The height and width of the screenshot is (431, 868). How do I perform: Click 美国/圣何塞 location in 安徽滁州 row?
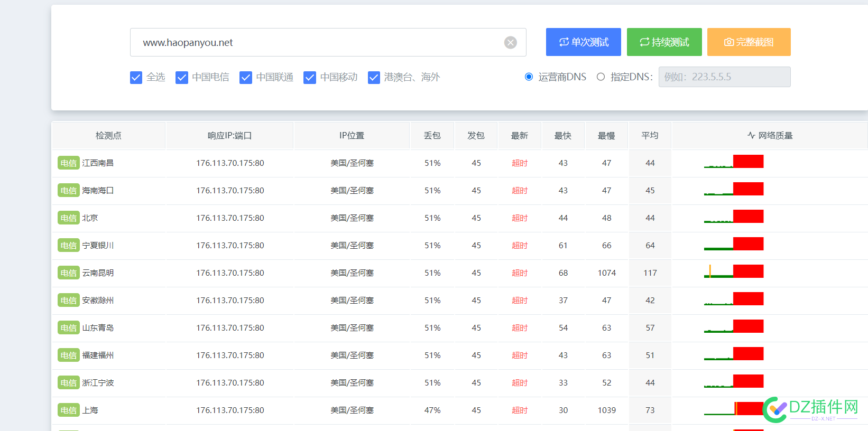(x=352, y=301)
